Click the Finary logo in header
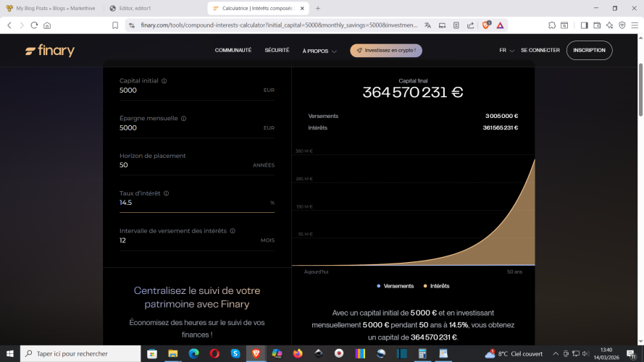 click(49, 51)
